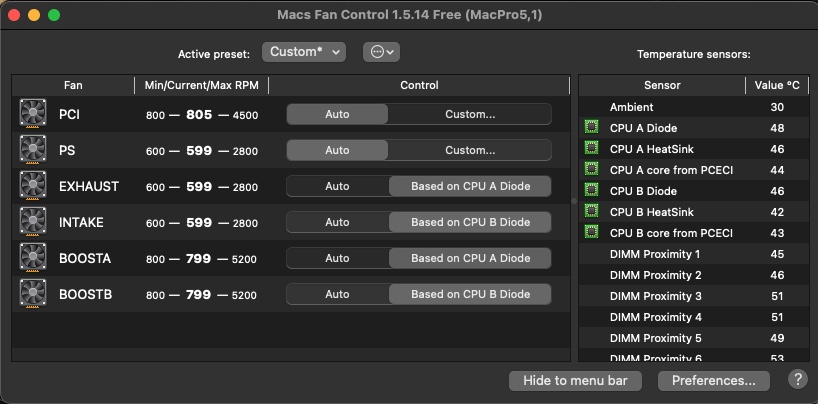
Task: Select the DIMM Proximity 1 row
Action: pyautogui.click(x=694, y=254)
